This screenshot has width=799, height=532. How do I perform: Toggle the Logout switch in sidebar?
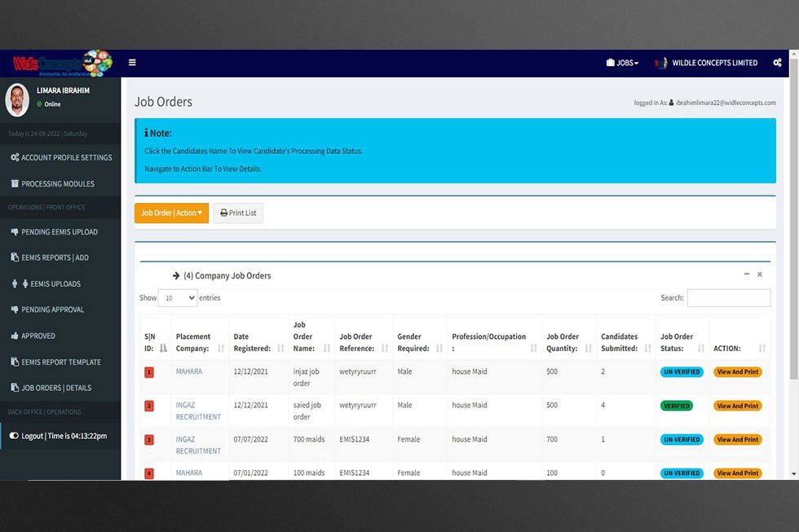click(14, 436)
